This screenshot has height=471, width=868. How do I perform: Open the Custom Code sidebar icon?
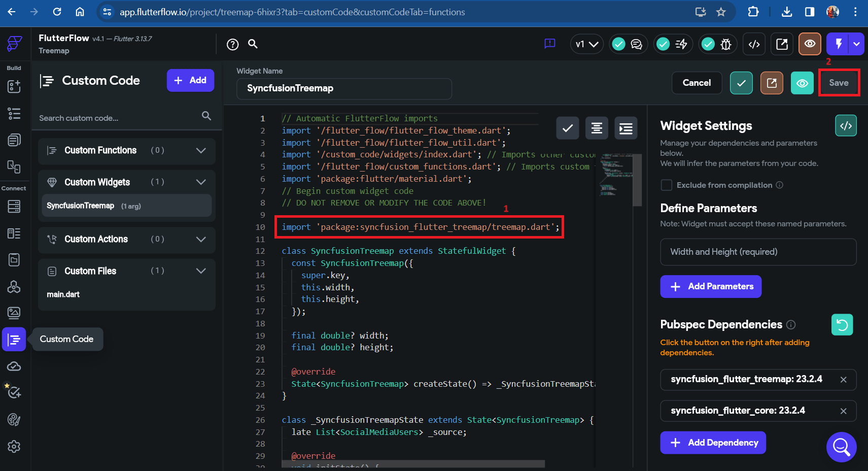[14, 339]
